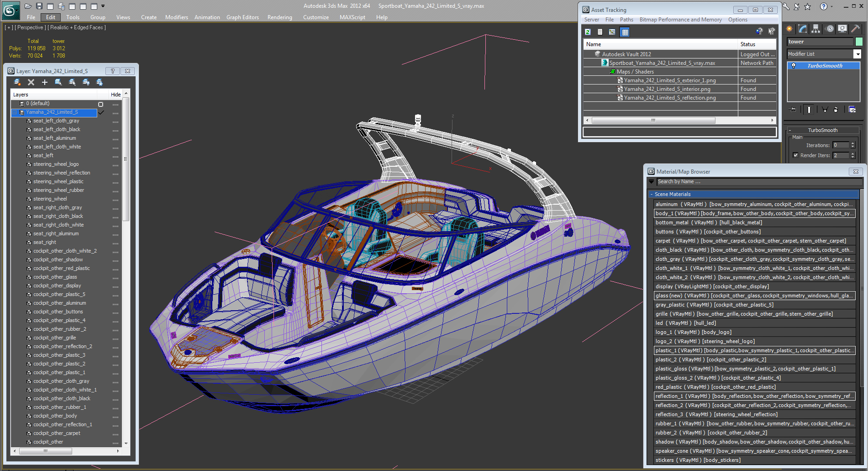Viewport: 868px width, 471px height.
Task: Open the Edit menu
Action: (51, 17)
